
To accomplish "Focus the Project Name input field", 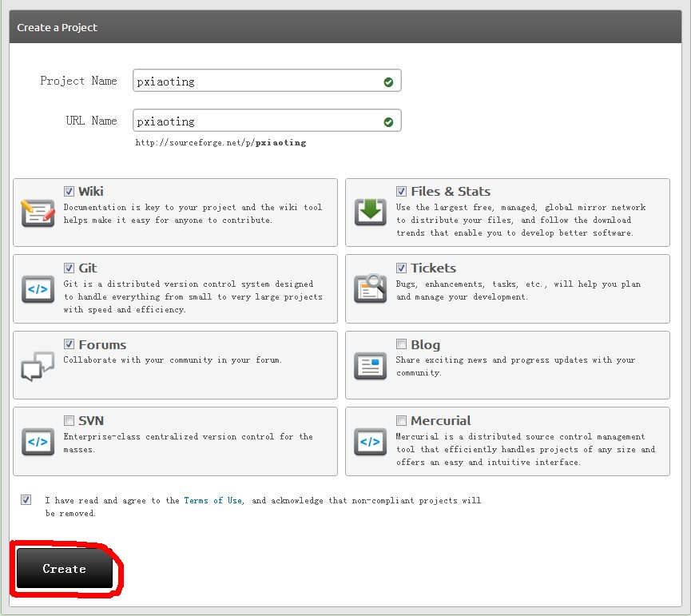I will [x=267, y=81].
